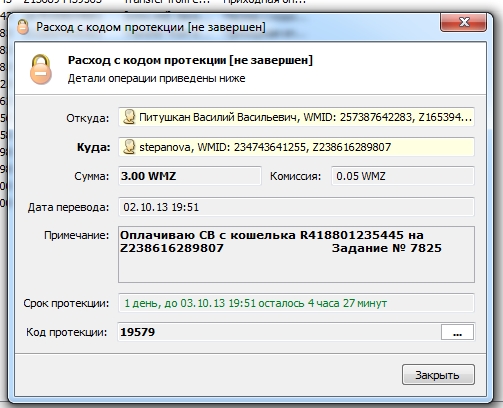Click the text 'Задание № 7825' in the note
Viewport: 503px width, 408px height.
pos(387,248)
